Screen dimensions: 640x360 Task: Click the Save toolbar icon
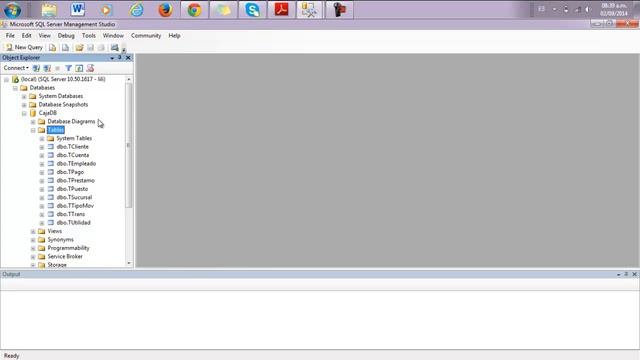(91, 47)
